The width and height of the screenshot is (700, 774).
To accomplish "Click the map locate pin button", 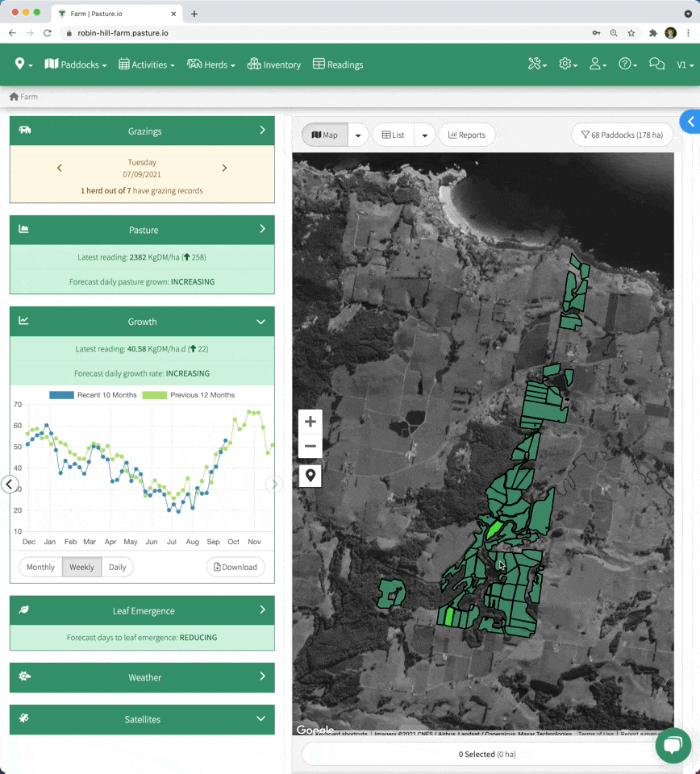I will coord(310,476).
